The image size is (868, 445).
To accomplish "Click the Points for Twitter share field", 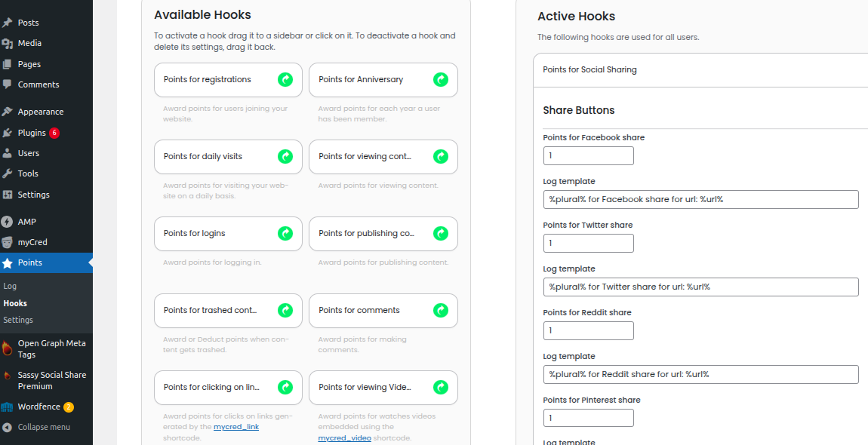I will coord(589,243).
